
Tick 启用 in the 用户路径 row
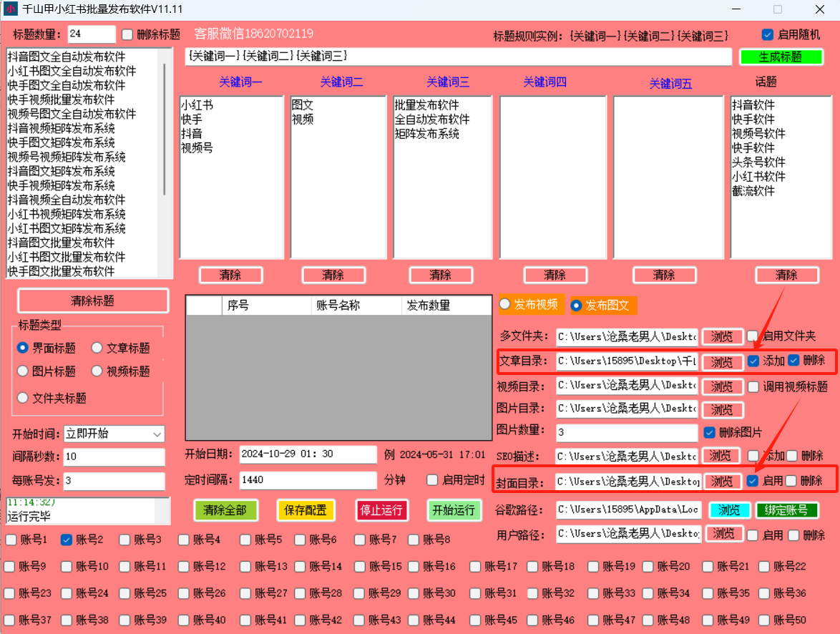753,535
